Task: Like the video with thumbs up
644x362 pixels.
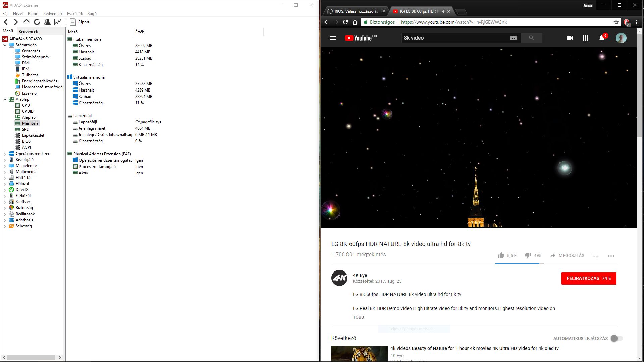Action: click(501, 255)
